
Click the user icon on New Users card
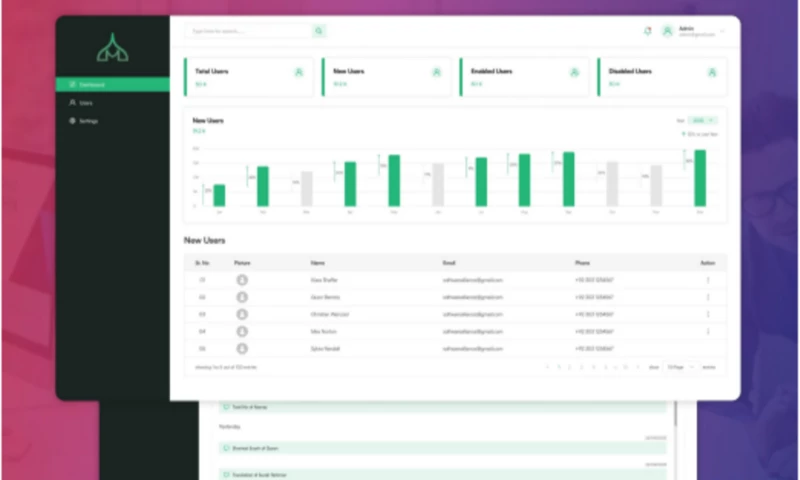tap(436, 72)
